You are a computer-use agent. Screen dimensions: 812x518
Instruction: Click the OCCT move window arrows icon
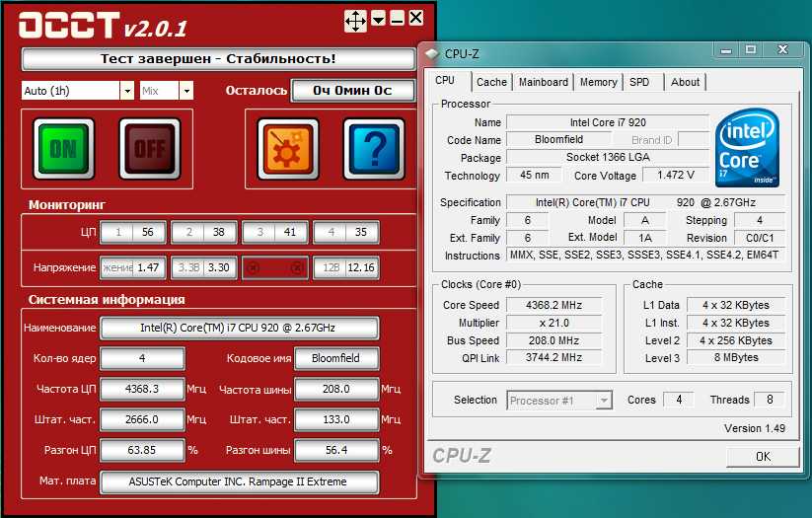pyautogui.click(x=356, y=22)
